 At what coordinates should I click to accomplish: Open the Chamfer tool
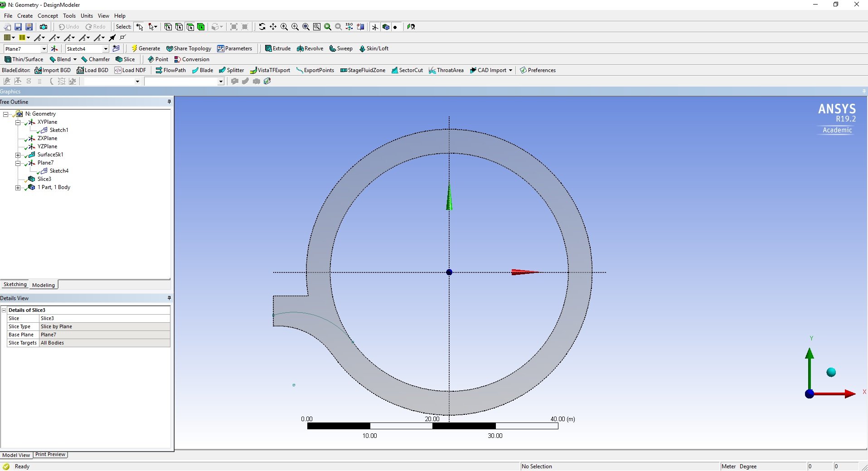pos(96,59)
